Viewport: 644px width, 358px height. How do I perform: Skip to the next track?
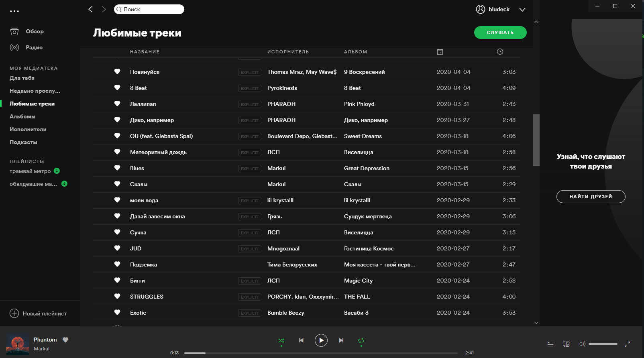[341, 340]
